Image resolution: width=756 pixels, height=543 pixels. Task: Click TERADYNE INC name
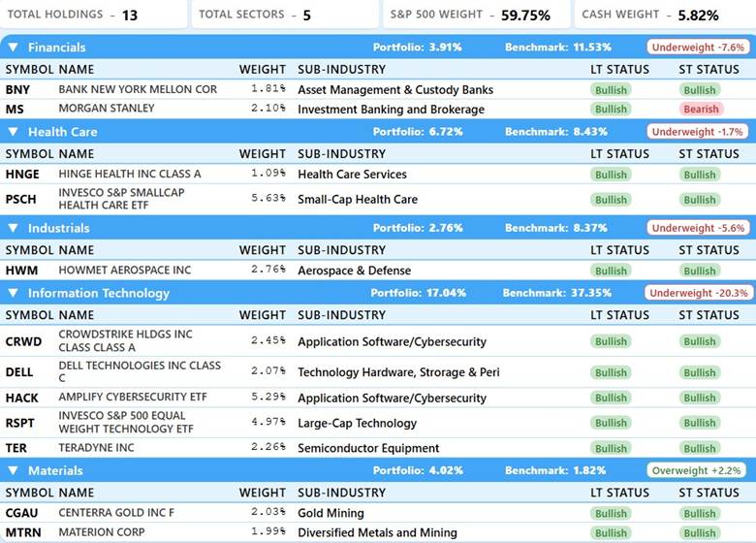[x=96, y=448]
